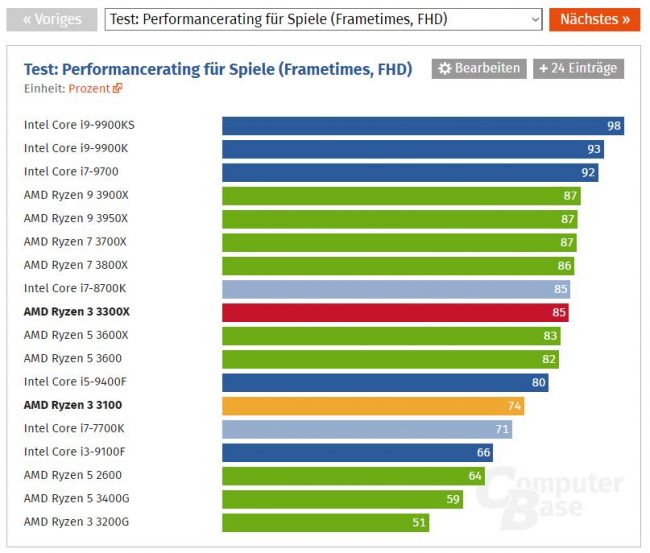Click the Intel Core i3-9100F bar

pos(357,453)
